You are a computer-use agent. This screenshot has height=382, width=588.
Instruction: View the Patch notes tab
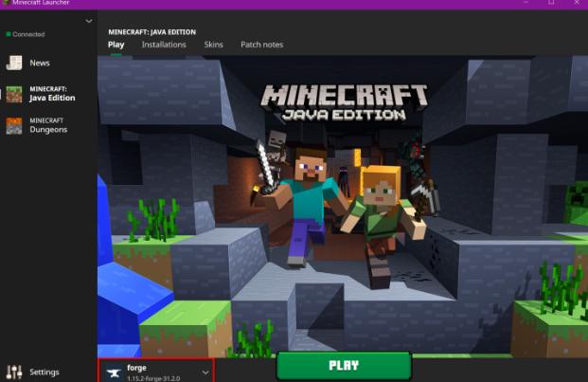(261, 45)
